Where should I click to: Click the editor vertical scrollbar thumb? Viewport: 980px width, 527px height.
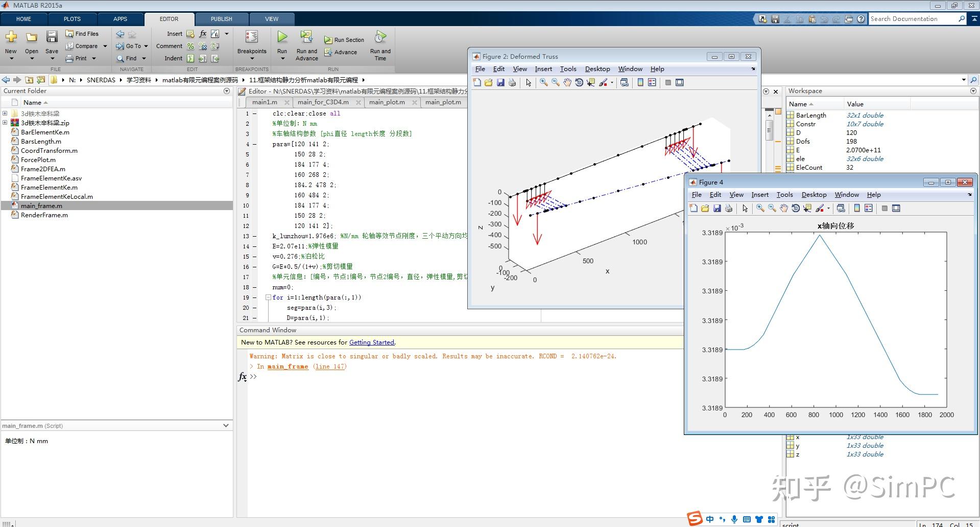[769, 130]
